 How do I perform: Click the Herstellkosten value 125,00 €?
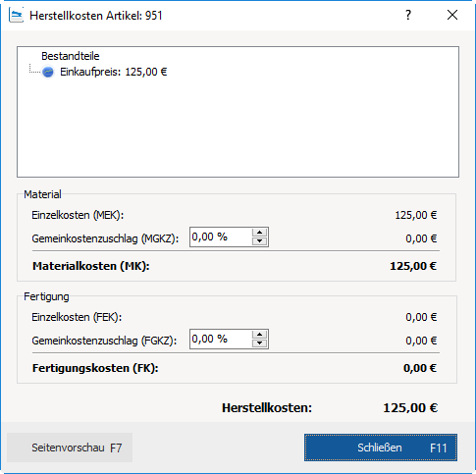tap(410, 408)
